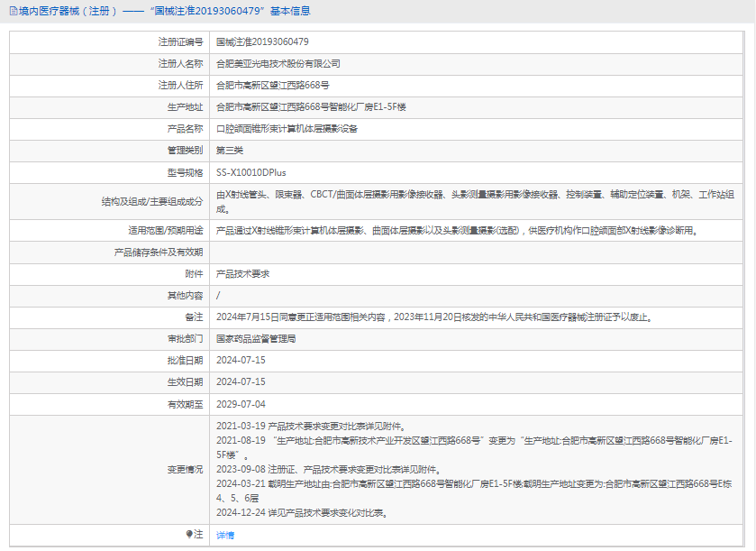This screenshot has height=551, width=756.
Task: Click 国家药品监督管理局 approval department
Action: 256,339
